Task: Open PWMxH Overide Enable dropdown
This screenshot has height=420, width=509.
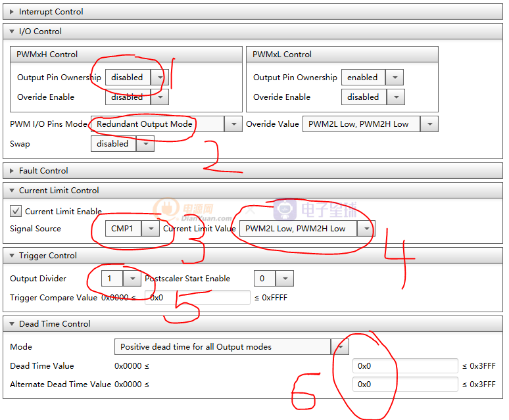Action: point(159,97)
